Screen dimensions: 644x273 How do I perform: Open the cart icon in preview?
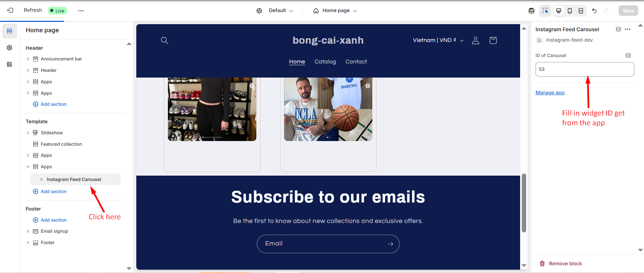(x=493, y=40)
